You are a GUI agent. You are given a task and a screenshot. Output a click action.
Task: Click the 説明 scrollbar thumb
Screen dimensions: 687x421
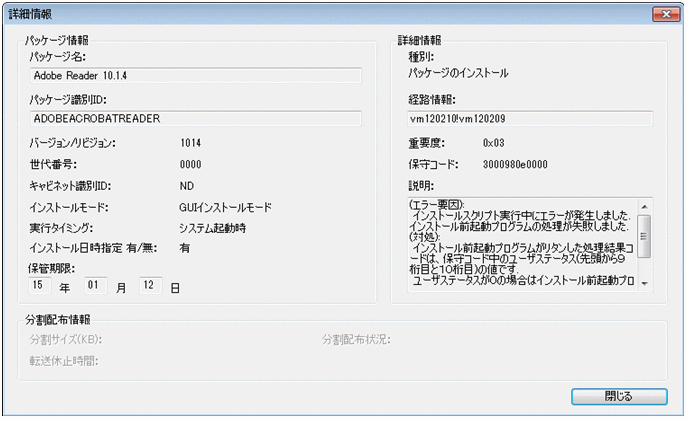click(x=644, y=236)
